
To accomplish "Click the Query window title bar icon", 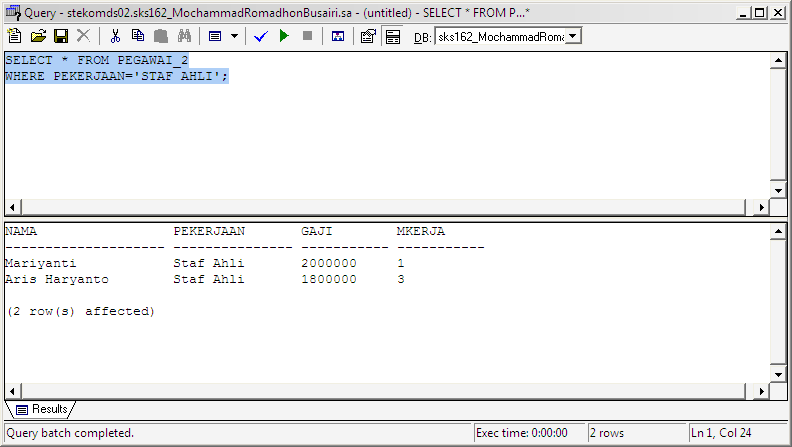I will (x=13, y=12).
